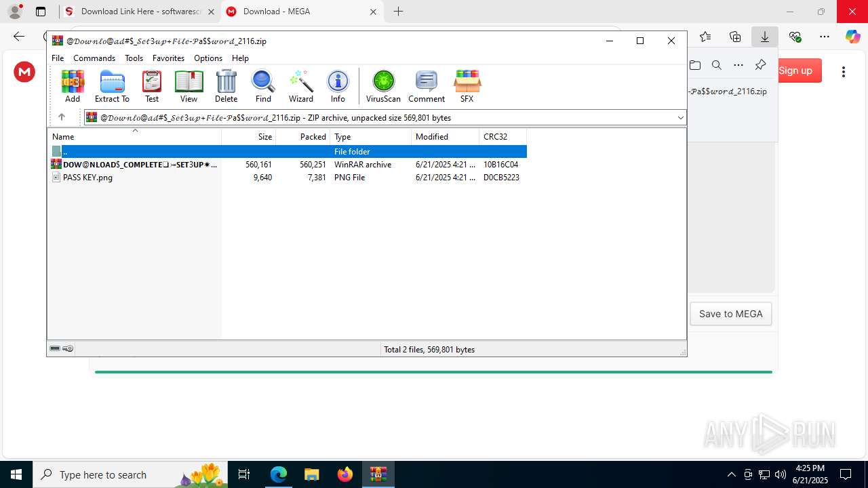The height and width of the screenshot is (488, 868).
Task: Open Firefox from the taskbar
Action: [345, 474]
